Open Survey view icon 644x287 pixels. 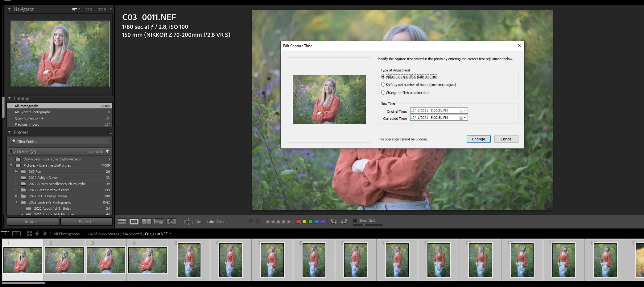159,222
